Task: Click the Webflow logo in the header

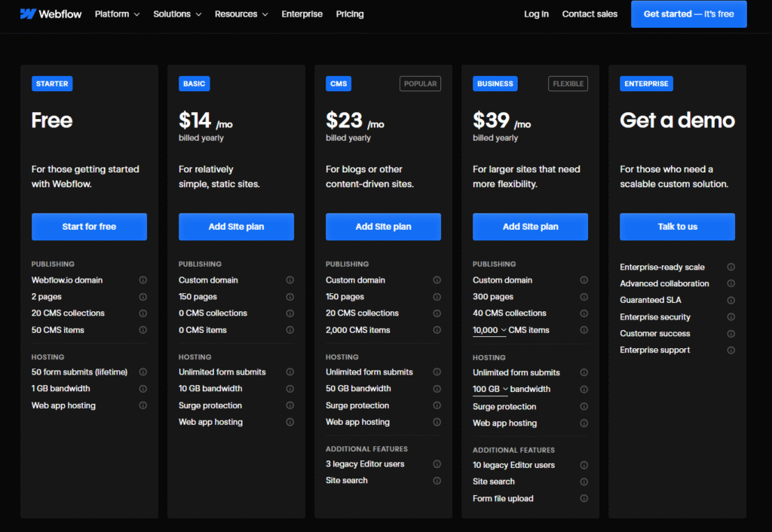Action: tap(51, 14)
